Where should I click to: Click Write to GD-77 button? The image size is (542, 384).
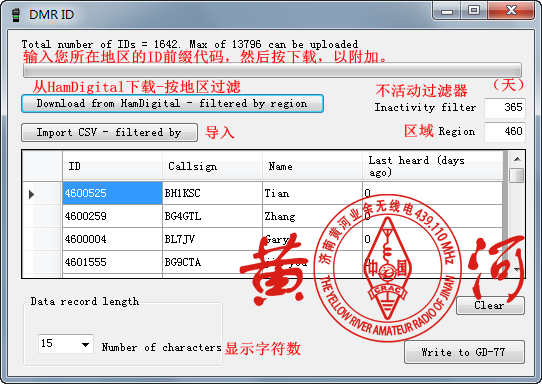(464, 352)
